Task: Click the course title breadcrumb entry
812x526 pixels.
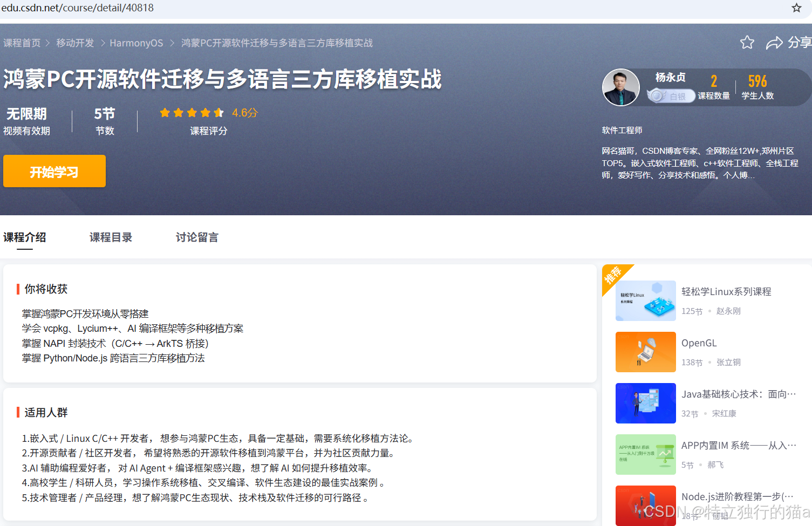Action: tap(277, 43)
